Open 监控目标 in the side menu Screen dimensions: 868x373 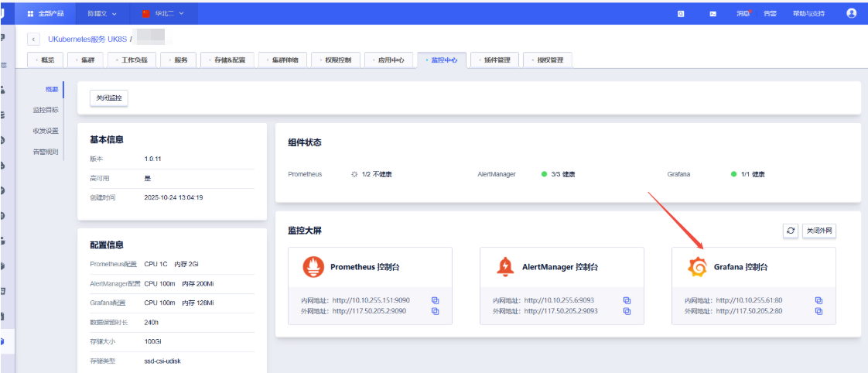[46, 110]
